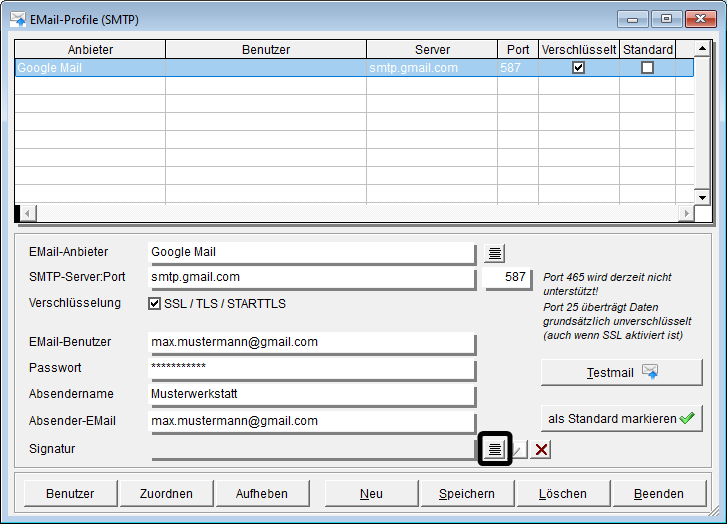Toggle the SSL / TLS / STARTTLS checkbox

coord(154,304)
